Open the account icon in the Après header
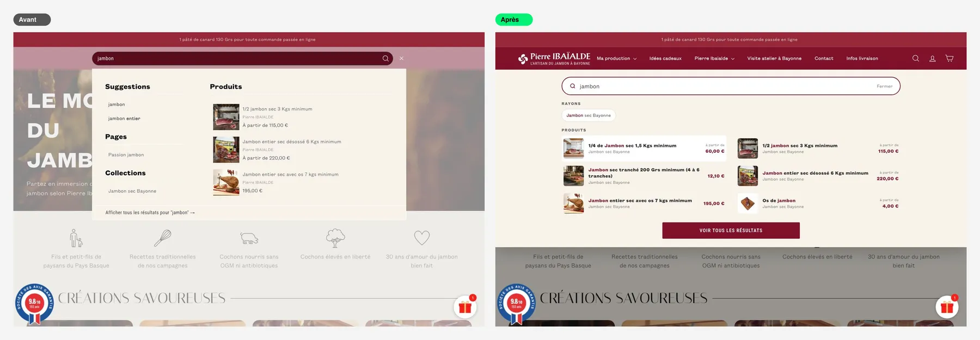Viewport: 980px width, 340px height. pyautogui.click(x=933, y=58)
